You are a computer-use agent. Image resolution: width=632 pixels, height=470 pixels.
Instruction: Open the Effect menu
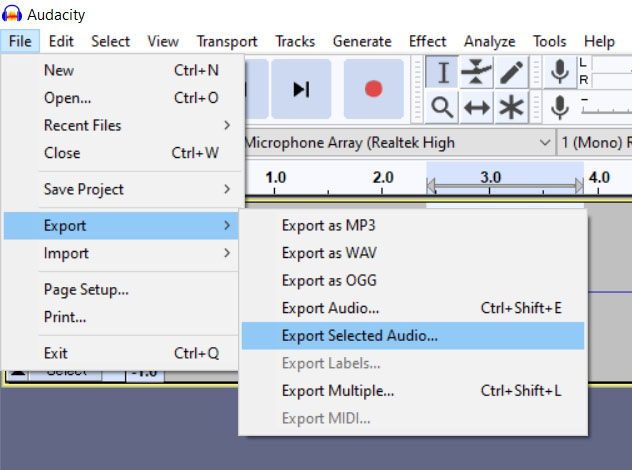point(427,41)
